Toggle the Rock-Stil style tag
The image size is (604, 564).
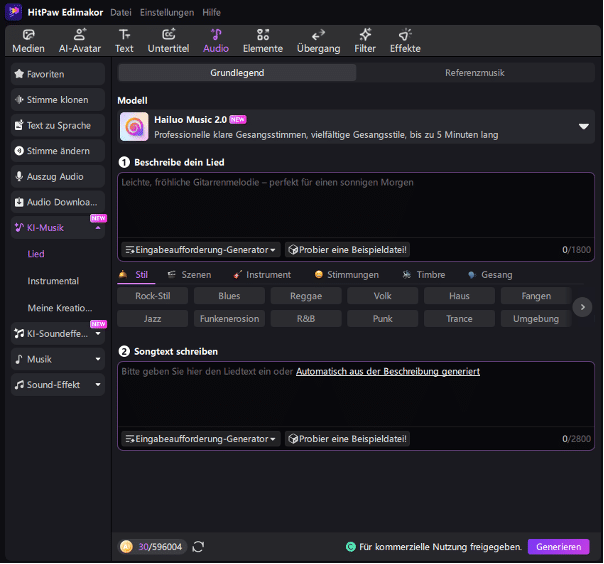[x=153, y=296]
